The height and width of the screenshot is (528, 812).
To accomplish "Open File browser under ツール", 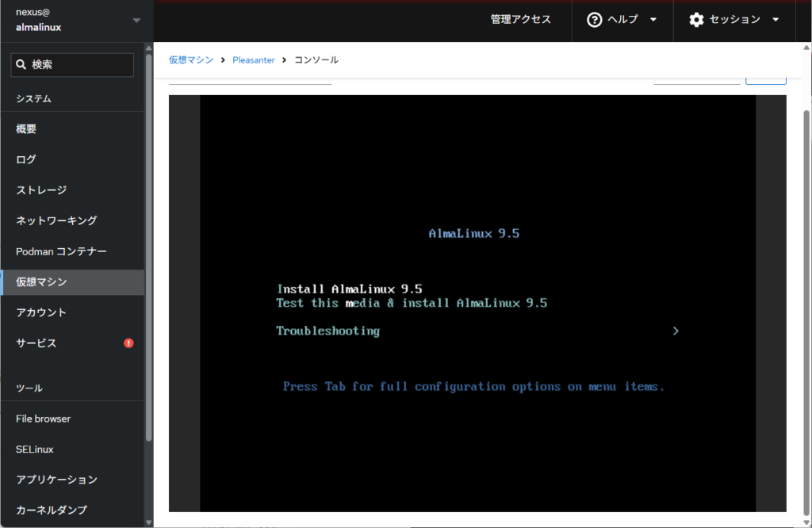I will coord(44,419).
